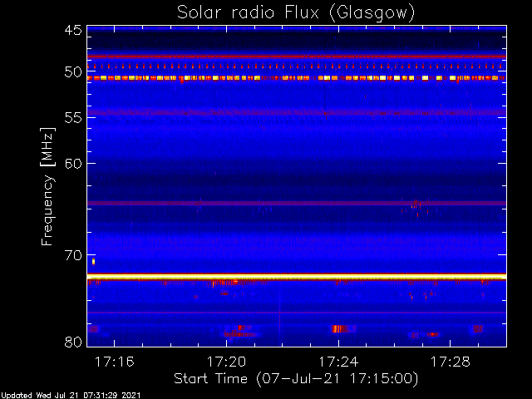Click the red speckles near 17:27 around 64 MHz
The height and width of the screenshot is (399, 532).
[416, 207]
